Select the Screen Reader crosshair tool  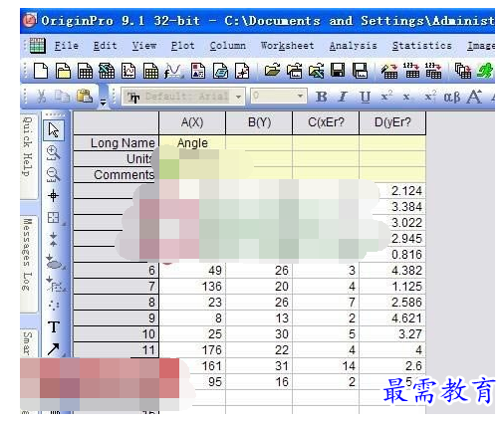[x=53, y=196]
